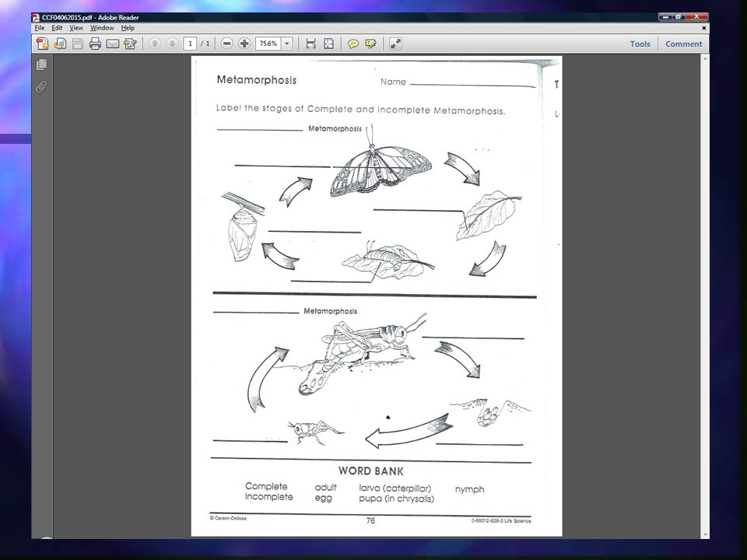Click the Create PDF online icon

pyautogui.click(x=42, y=44)
